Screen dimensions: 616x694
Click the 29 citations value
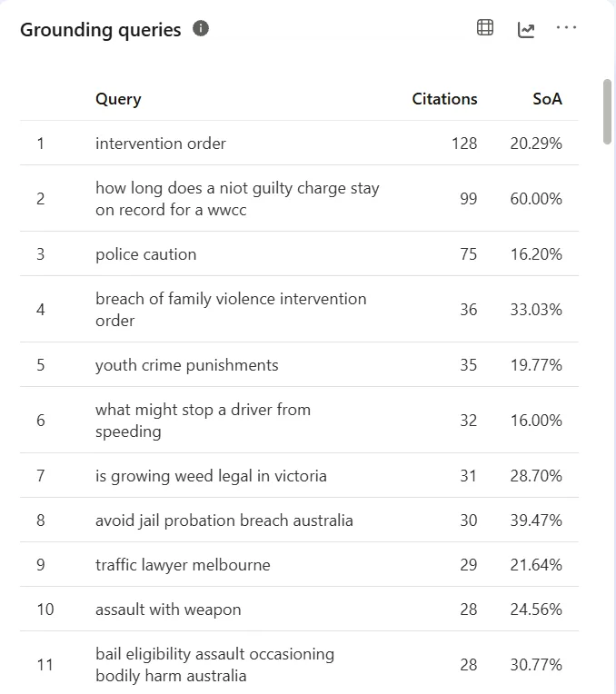pos(469,565)
